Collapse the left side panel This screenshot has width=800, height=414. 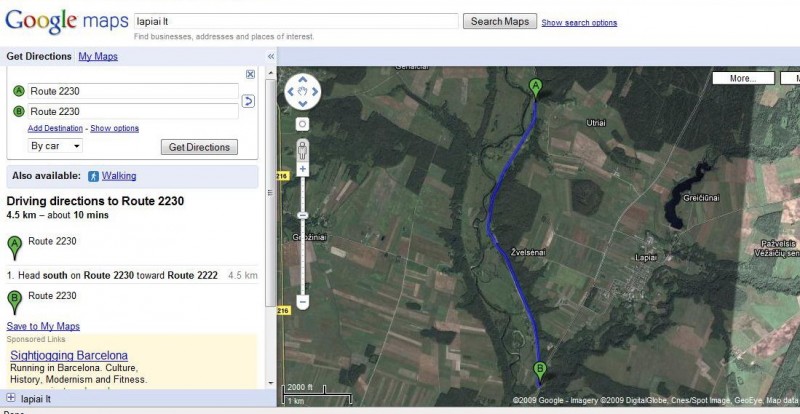(270, 57)
